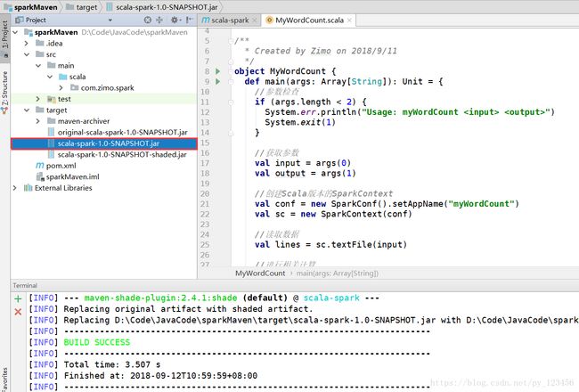Click the BUILD SUCCESS line in terminal

pos(97,342)
